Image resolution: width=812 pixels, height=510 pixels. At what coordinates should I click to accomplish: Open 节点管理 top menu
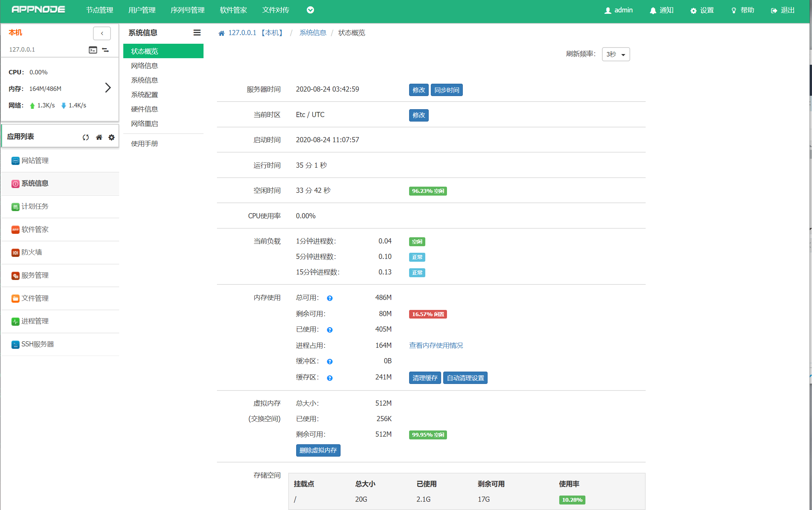pyautogui.click(x=100, y=10)
